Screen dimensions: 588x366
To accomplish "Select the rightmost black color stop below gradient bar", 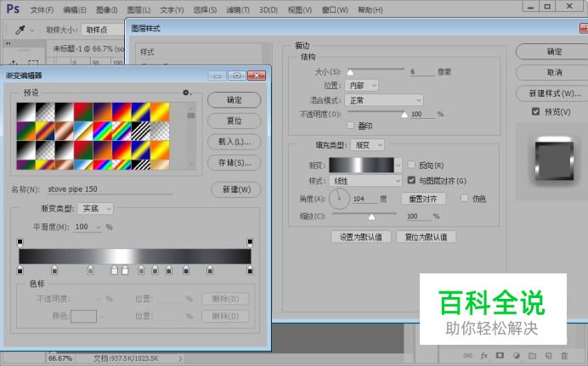I will (x=250, y=270).
